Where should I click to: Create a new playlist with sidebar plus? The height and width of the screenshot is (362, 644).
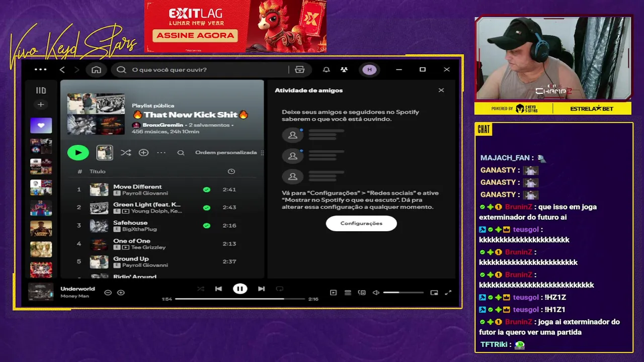tap(41, 105)
